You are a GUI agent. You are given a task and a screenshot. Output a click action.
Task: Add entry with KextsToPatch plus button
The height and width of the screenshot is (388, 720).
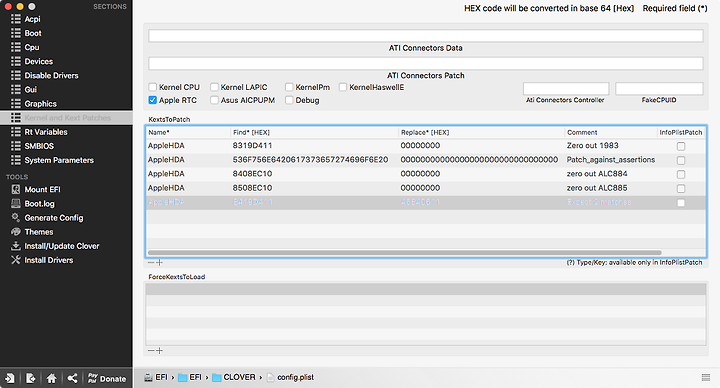tap(159, 263)
